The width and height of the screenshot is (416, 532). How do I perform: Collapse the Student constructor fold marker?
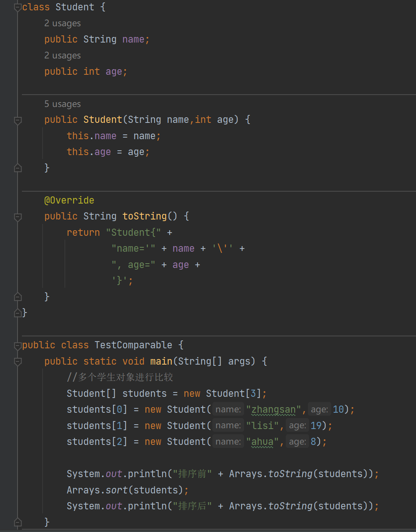coord(18,120)
